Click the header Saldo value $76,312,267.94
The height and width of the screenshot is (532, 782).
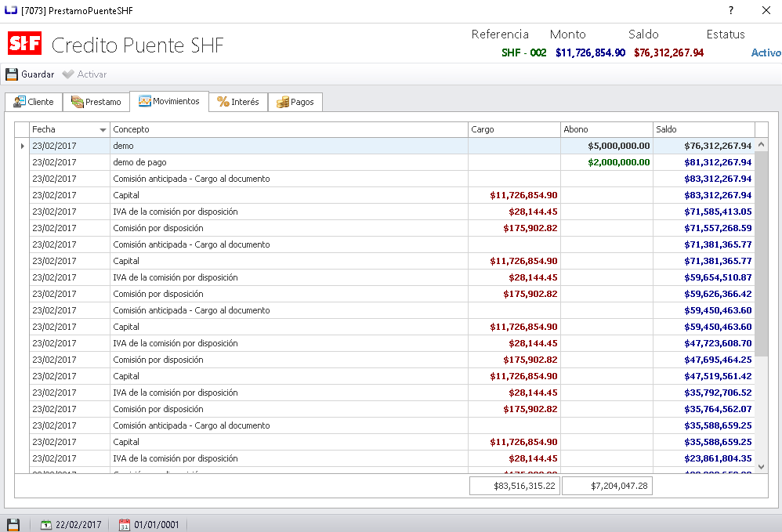(668, 52)
